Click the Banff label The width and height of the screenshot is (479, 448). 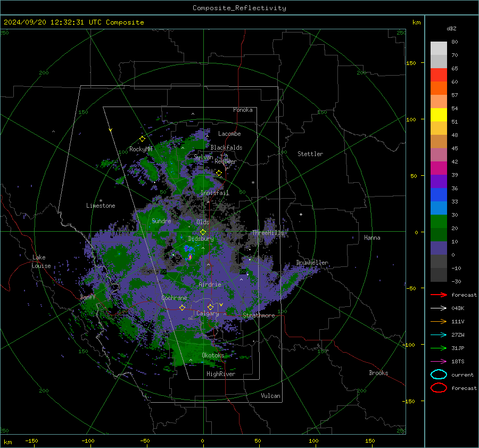88,297
